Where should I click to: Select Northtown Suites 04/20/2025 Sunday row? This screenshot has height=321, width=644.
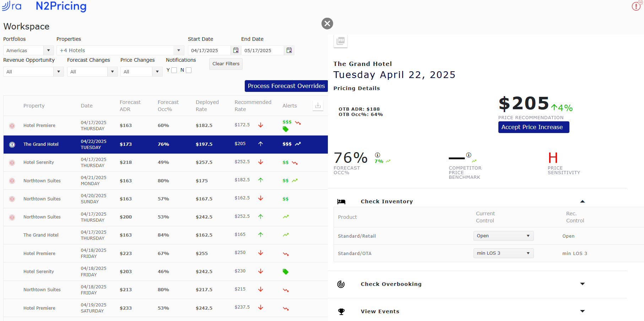click(166, 199)
